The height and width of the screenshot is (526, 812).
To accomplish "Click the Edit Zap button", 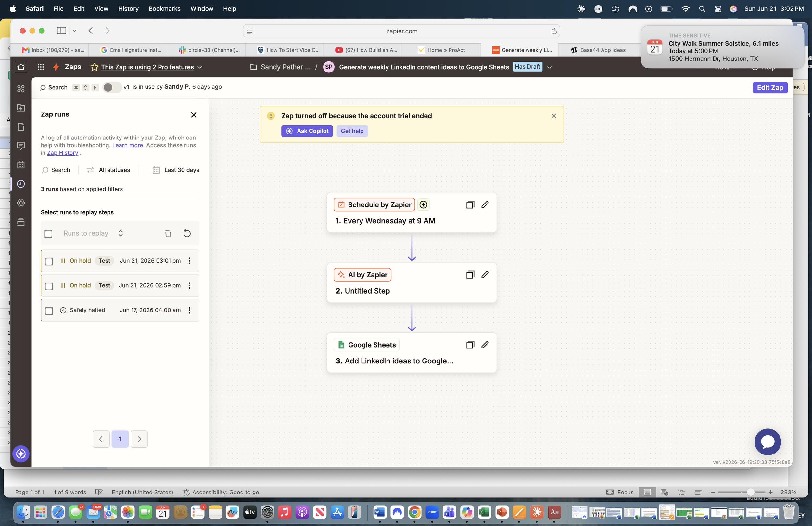I will click(x=770, y=87).
